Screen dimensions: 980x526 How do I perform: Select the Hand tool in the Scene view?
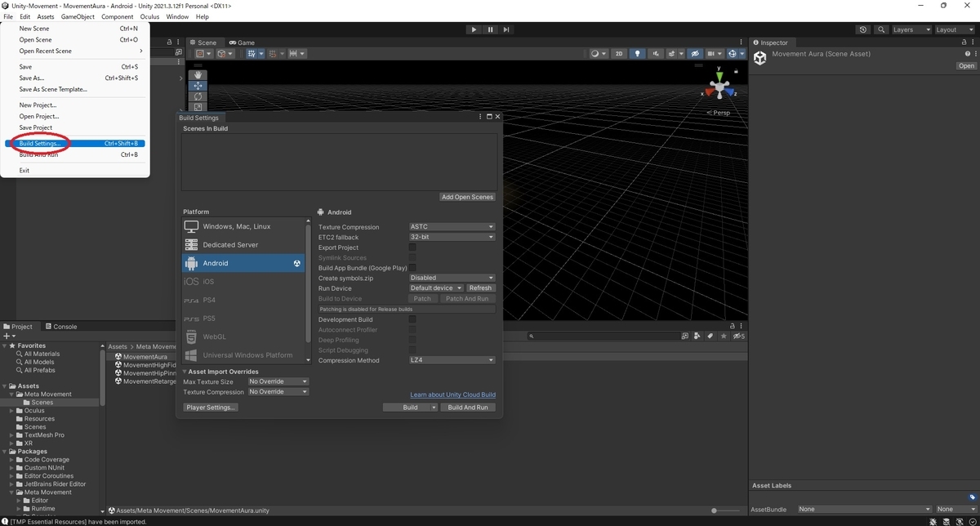[198, 75]
